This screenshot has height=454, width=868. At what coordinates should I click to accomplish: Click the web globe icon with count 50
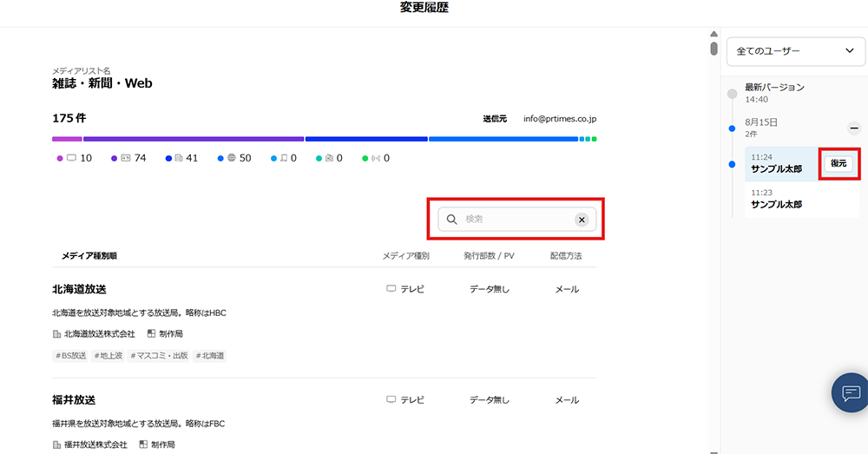tap(232, 158)
